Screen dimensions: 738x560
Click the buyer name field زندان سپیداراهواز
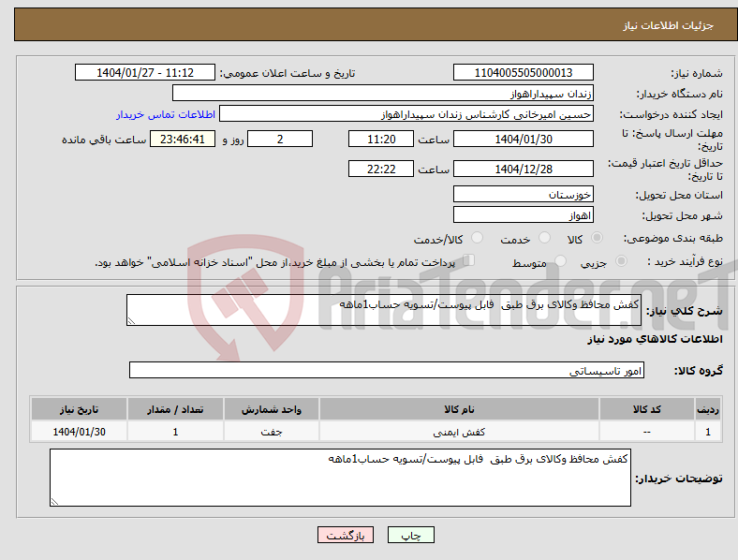pos(383,93)
